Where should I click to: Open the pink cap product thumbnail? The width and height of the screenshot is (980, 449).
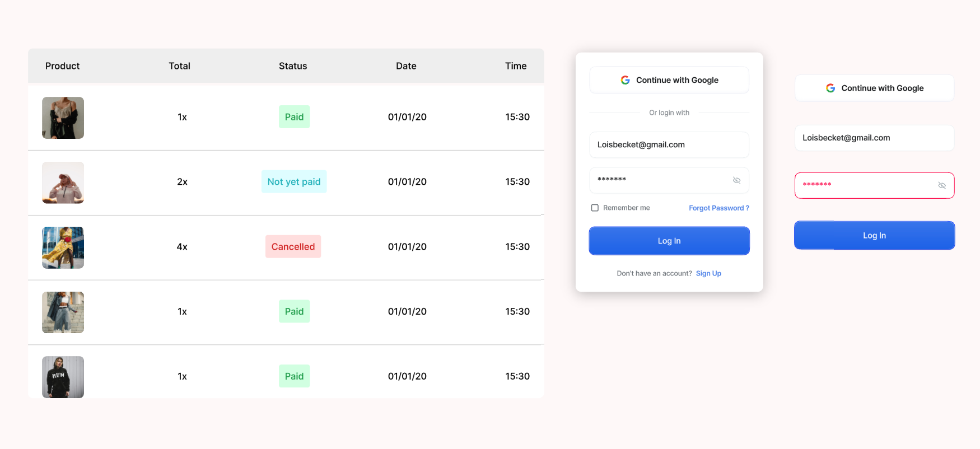pos(63,183)
